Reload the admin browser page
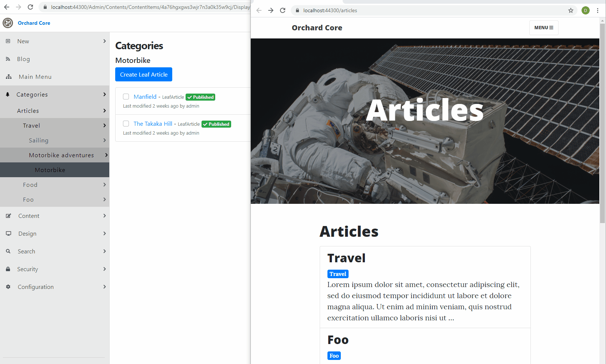The height and width of the screenshot is (364, 606). (x=30, y=7)
